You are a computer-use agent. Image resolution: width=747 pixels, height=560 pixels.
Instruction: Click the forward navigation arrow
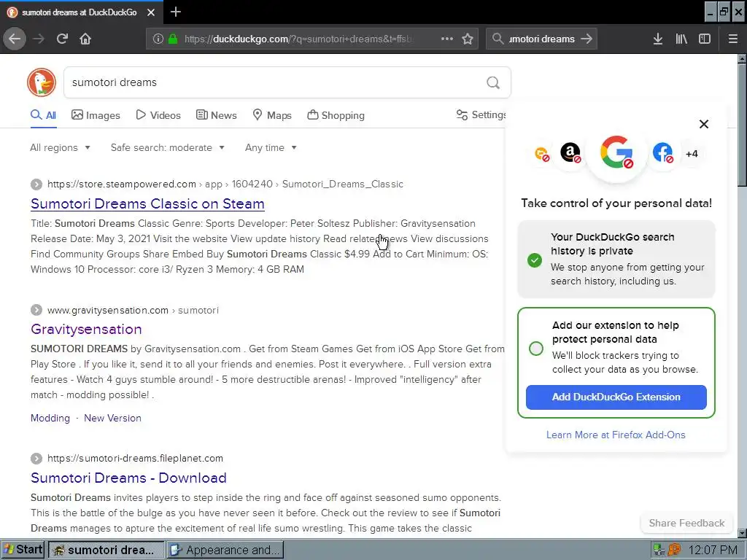coord(39,39)
